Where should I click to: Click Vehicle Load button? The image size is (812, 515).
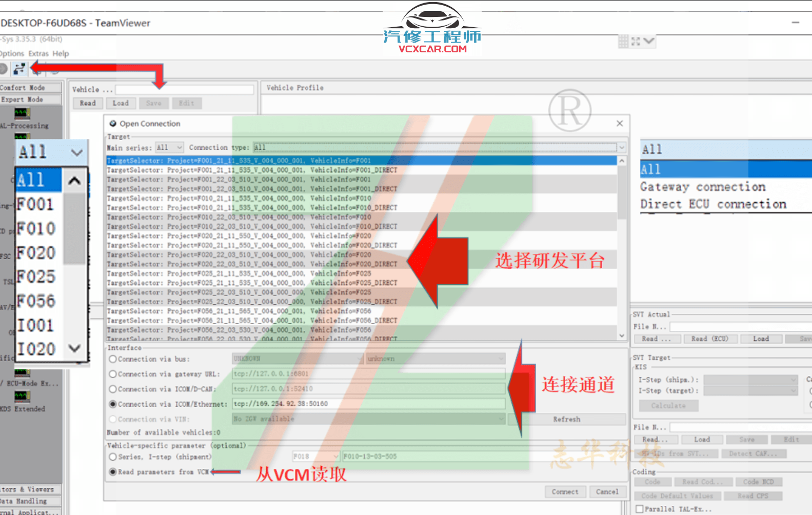point(121,103)
